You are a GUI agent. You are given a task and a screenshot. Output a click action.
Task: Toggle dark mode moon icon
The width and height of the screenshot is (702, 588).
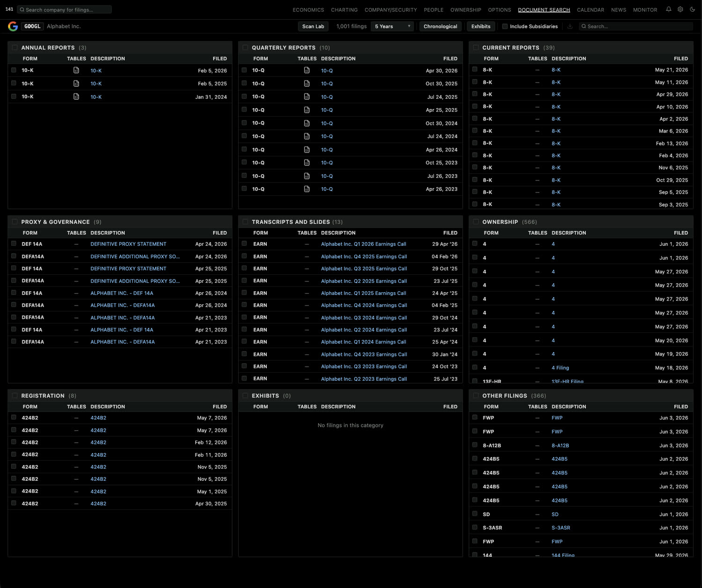click(692, 9)
